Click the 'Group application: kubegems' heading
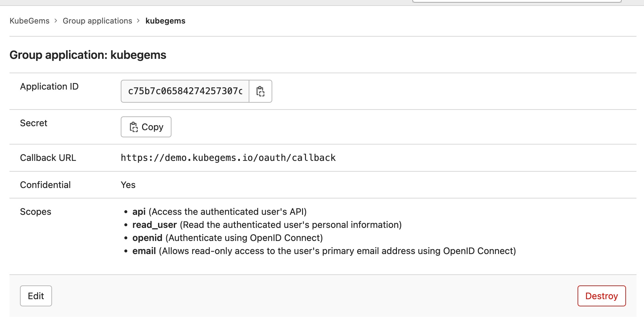Image resolution: width=644 pixels, height=325 pixels. (x=88, y=55)
